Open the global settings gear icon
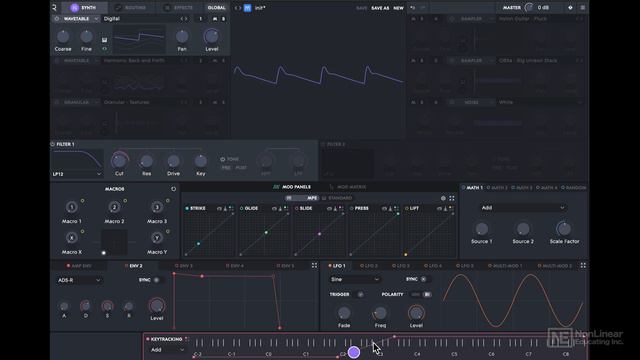The height and width of the screenshot is (360, 640). 570,7
